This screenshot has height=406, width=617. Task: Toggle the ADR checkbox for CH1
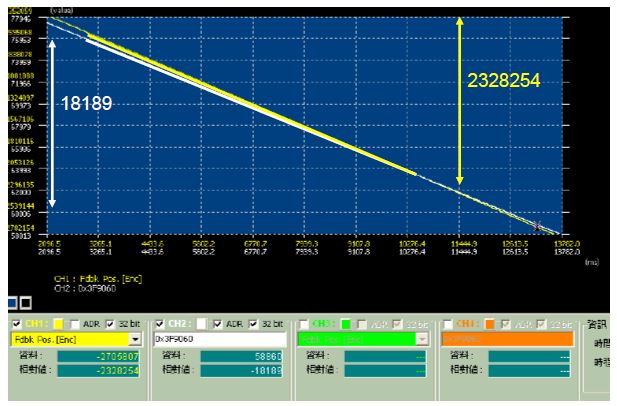(74, 324)
